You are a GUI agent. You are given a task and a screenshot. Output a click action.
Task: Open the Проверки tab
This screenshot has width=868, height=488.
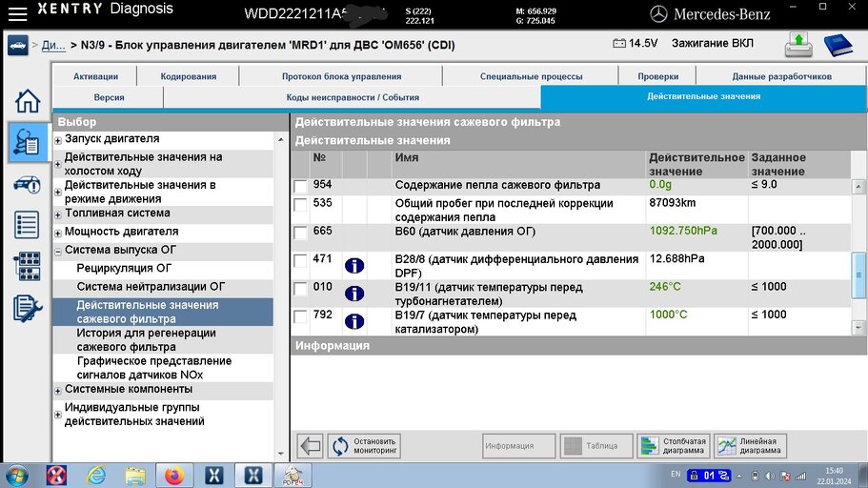tap(657, 76)
